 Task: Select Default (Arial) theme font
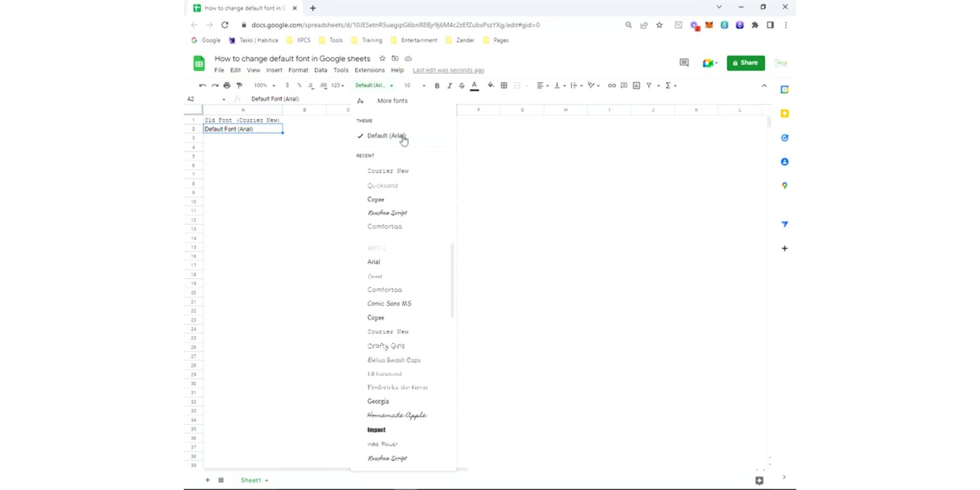click(386, 136)
